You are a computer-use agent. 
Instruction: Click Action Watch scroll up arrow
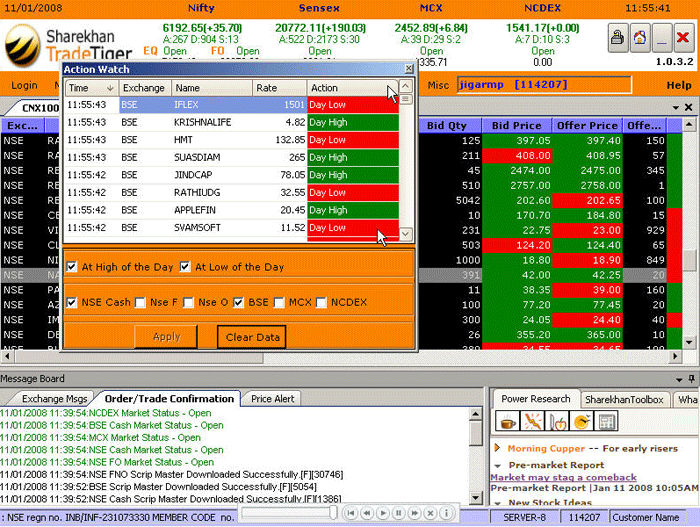[x=405, y=86]
